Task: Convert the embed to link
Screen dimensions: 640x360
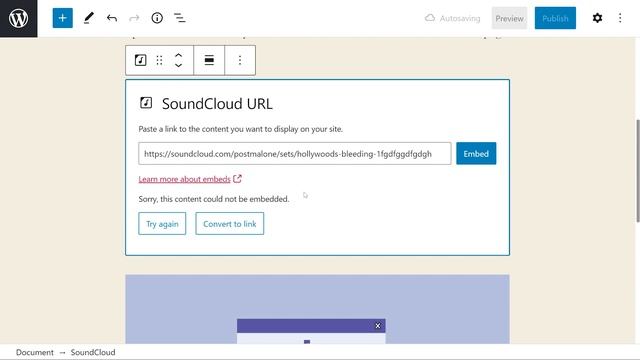Action: click(x=229, y=224)
